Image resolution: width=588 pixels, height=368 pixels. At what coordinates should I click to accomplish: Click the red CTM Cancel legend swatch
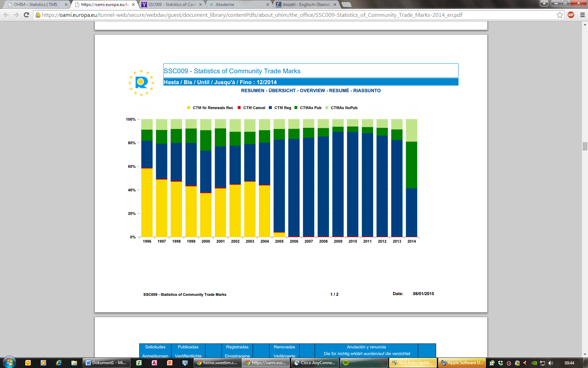pos(239,108)
